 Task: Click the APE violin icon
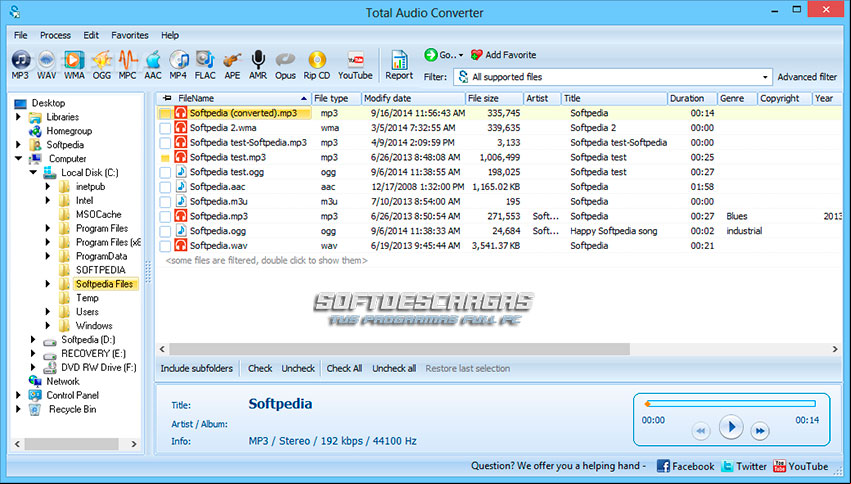point(232,59)
